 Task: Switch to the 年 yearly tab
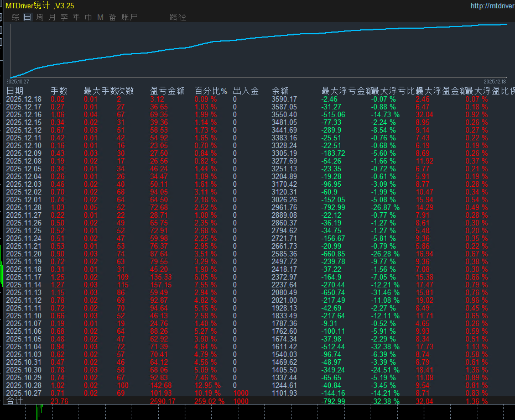click(76, 17)
